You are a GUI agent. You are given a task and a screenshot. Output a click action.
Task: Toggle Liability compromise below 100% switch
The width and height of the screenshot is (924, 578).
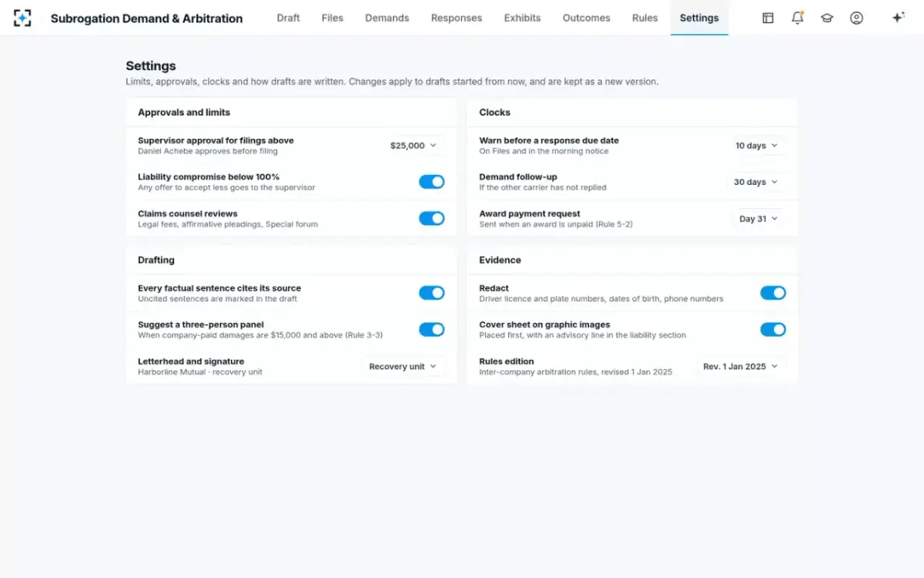coord(432,182)
